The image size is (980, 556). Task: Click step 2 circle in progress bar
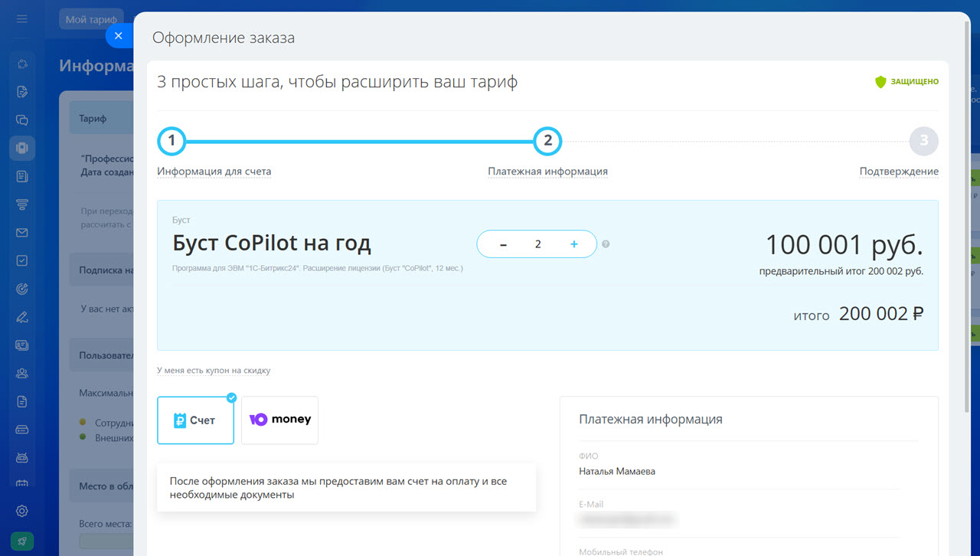547,141
